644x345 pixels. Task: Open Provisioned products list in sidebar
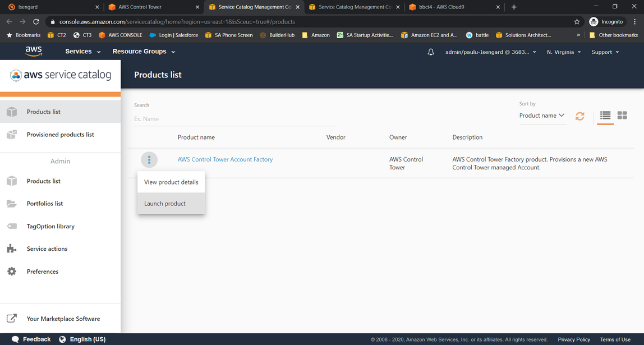click(61, 135)
